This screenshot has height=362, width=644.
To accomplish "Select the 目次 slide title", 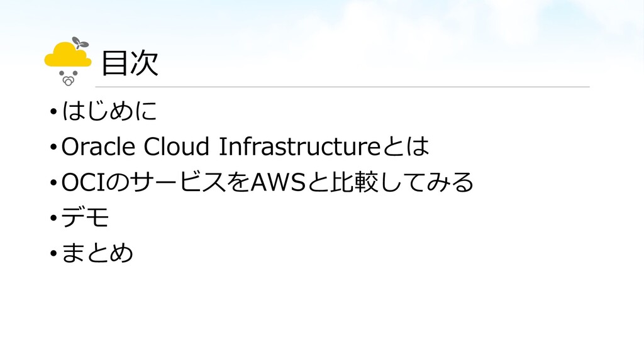I will pos(130,63).
